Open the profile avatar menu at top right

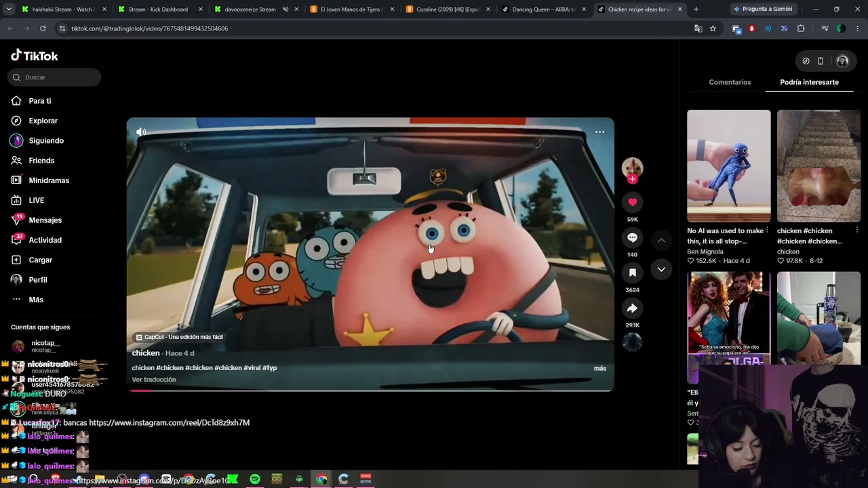842,61
